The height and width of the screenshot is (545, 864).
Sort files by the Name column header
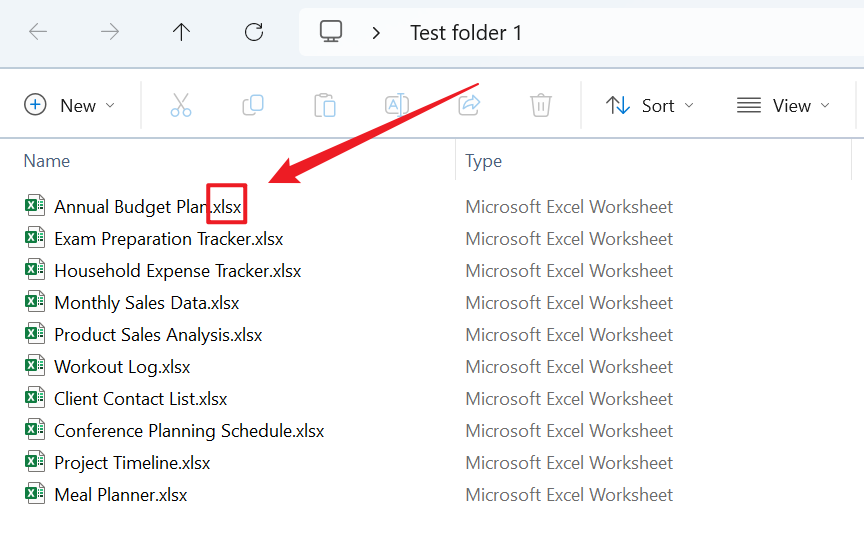coord(47,161)
